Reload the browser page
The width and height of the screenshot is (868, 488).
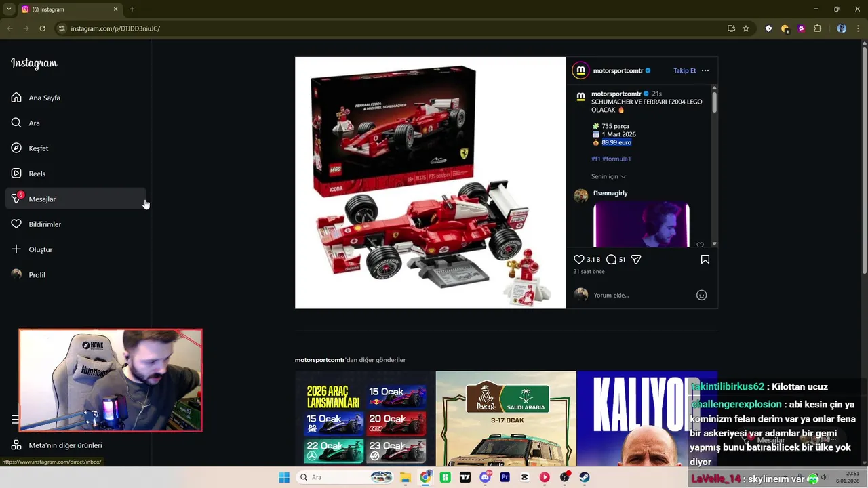click(x=42, y=28)
